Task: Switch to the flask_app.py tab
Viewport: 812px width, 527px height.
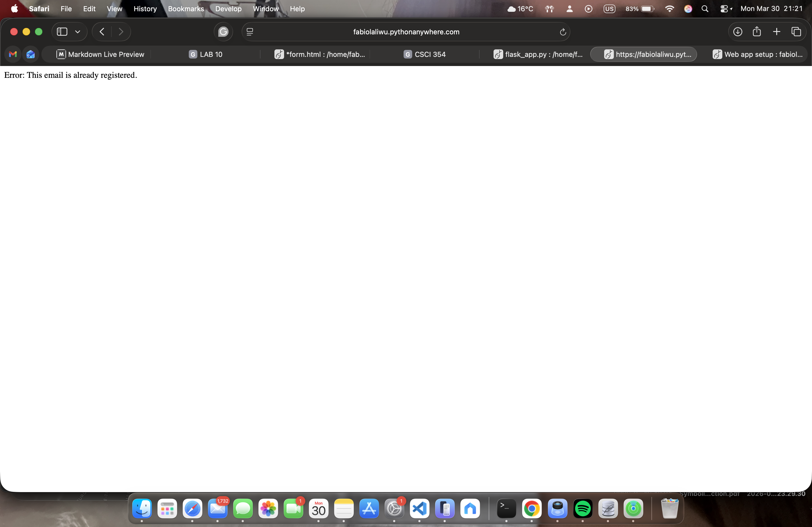Action: (538, 54)
